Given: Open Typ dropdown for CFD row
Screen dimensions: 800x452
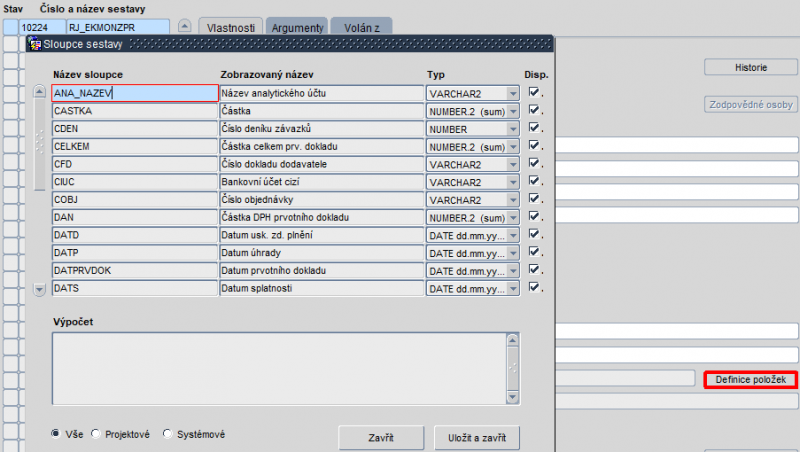Looking at the screenshot, I should coord(513,164).
